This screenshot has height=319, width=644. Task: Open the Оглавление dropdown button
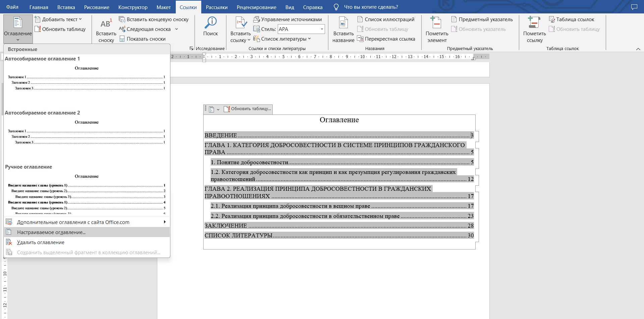point(18,29)
